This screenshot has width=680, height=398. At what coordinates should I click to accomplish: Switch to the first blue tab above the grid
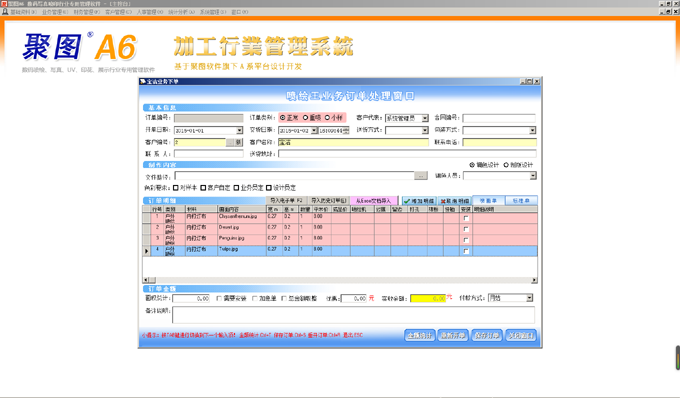(488, 200)
